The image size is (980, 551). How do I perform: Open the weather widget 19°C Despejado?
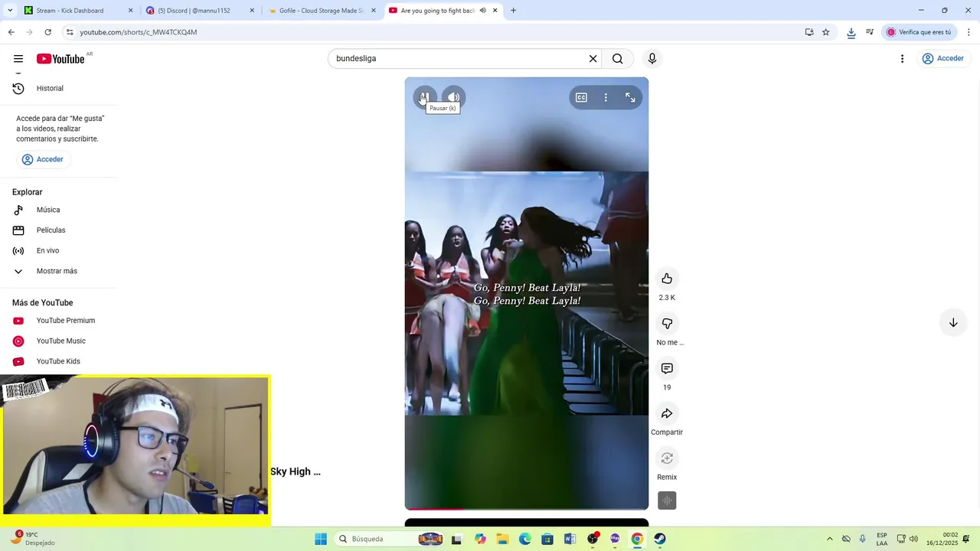point(34,539)
